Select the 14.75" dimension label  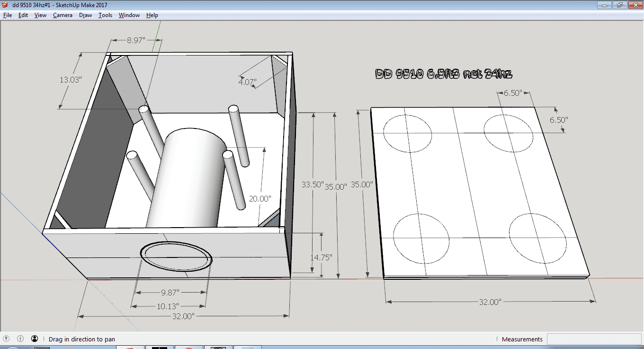point(321,257)
